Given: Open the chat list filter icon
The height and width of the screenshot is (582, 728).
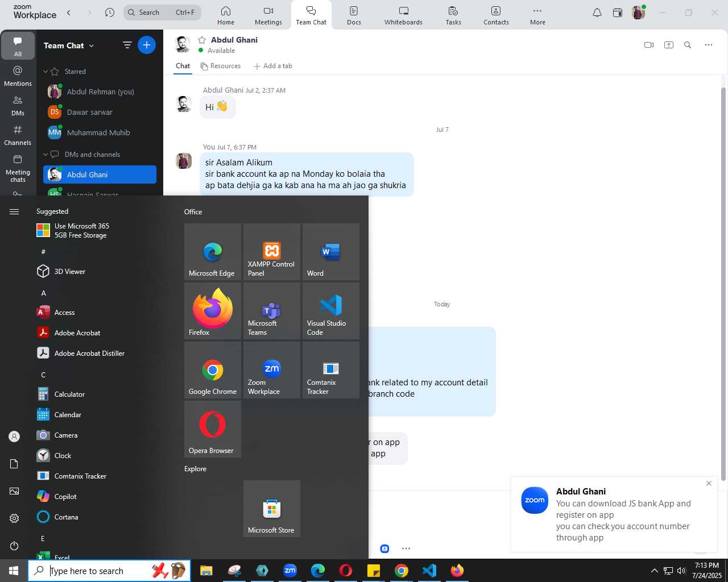Looking at the screenshot, I should (x=127, y=45).
